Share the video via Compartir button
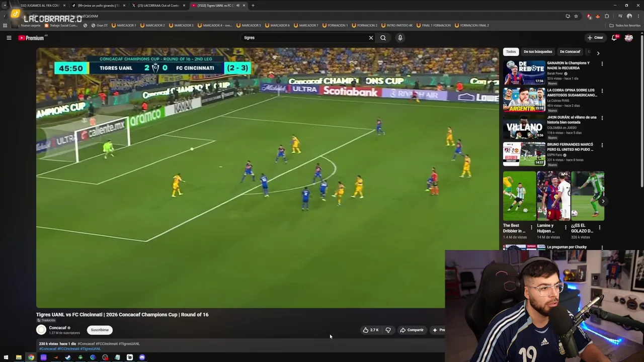 412,330
